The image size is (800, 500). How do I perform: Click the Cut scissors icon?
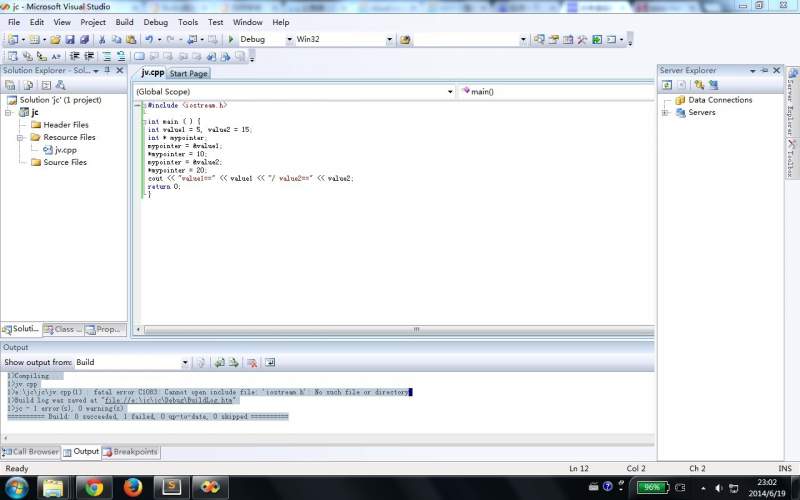(102, 39)
